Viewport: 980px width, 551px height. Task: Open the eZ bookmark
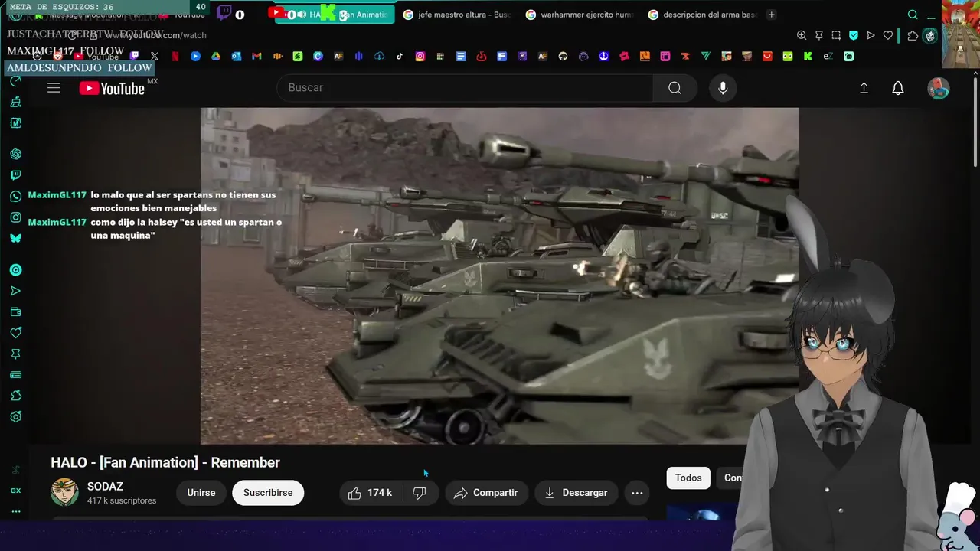click(828, 56)
